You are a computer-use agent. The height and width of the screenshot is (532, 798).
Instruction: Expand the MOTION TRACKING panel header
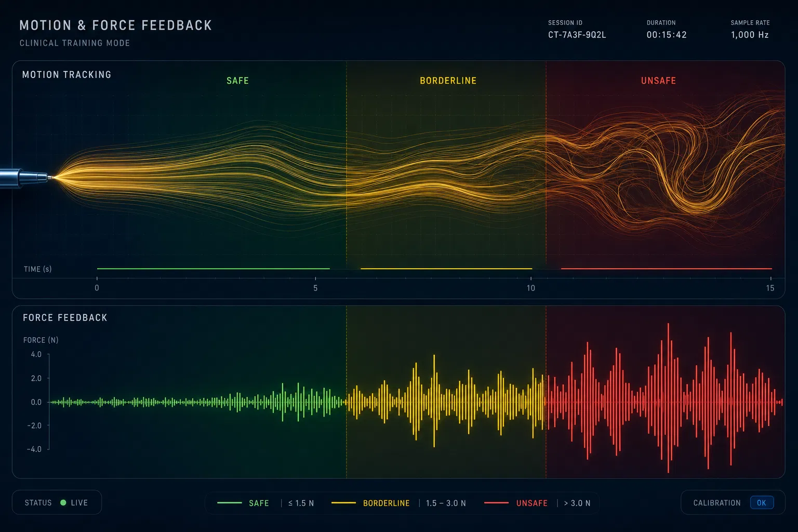pos(67,74)
